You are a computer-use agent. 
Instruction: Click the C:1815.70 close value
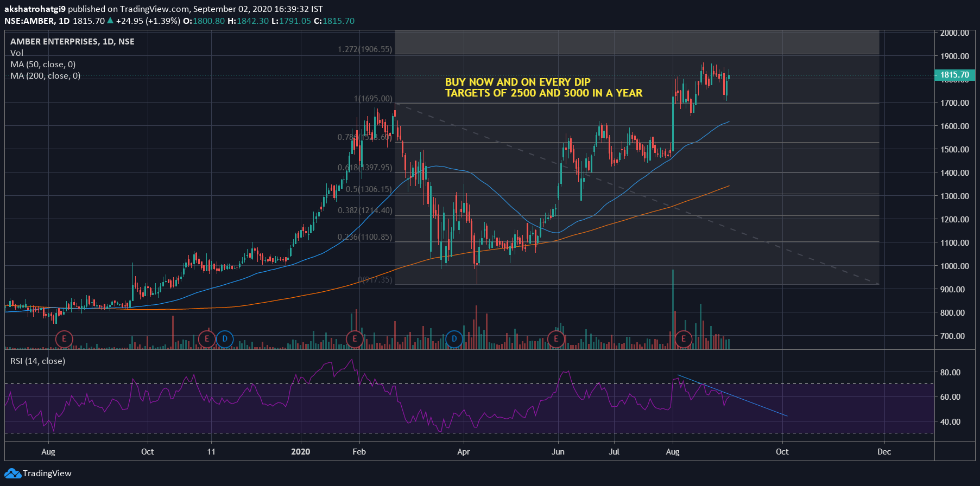(x=334, y=21)
